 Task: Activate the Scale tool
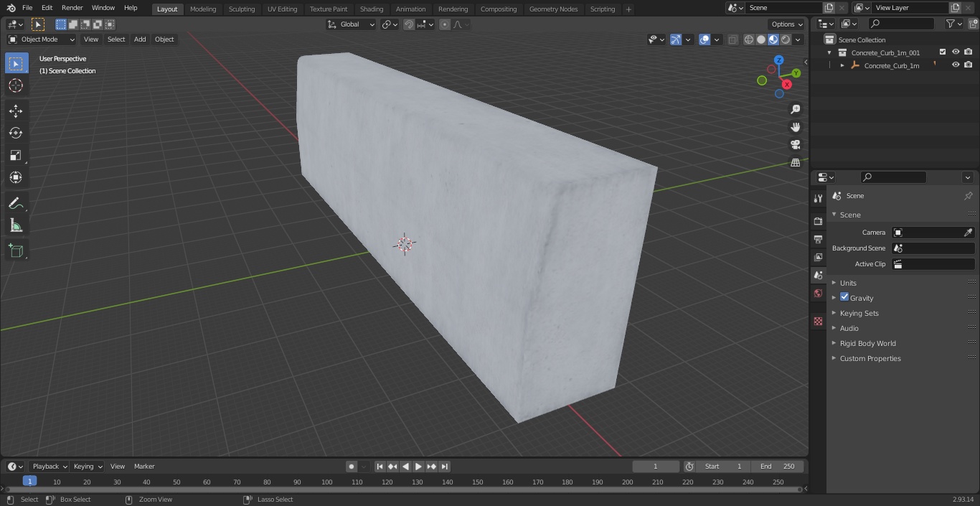16,155
